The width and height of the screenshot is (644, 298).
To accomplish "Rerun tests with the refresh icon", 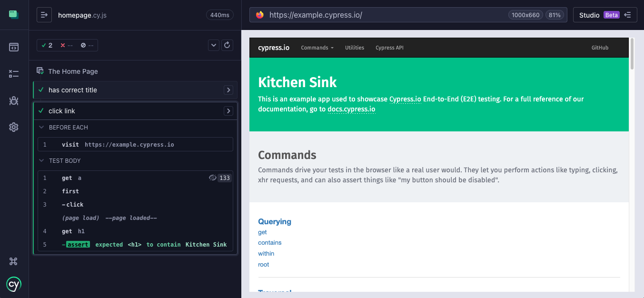I will tap(227, 45).
